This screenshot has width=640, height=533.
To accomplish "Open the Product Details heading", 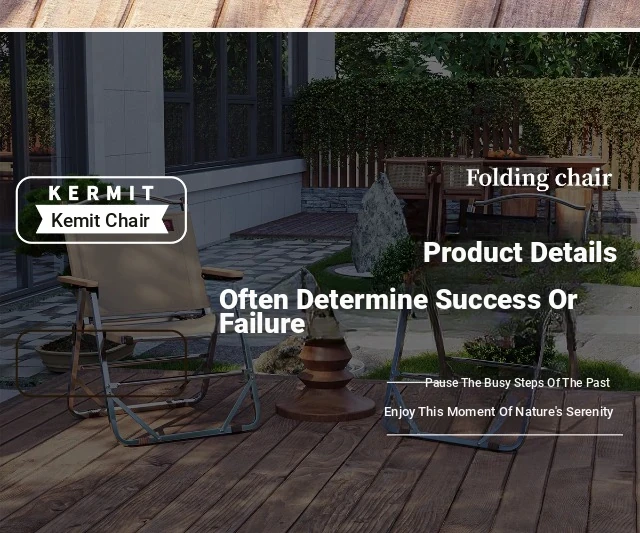I will coord(520,252).
